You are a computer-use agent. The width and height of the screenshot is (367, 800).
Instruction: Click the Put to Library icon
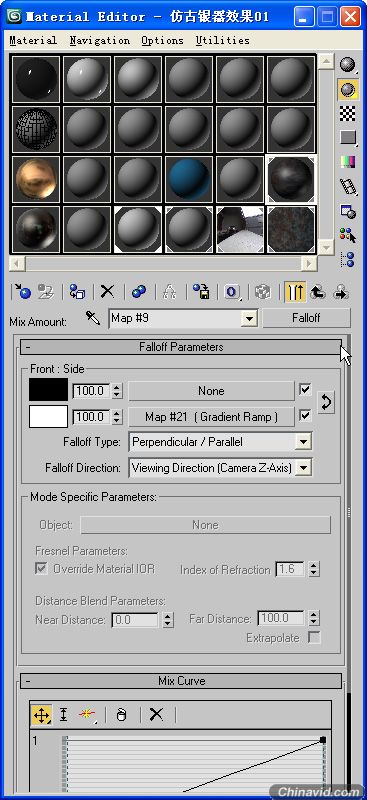(x=201, y=291)
